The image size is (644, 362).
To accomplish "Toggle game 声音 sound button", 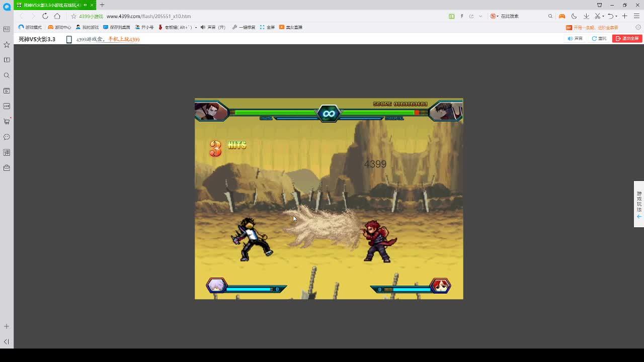I will click(x=575, y=39).
